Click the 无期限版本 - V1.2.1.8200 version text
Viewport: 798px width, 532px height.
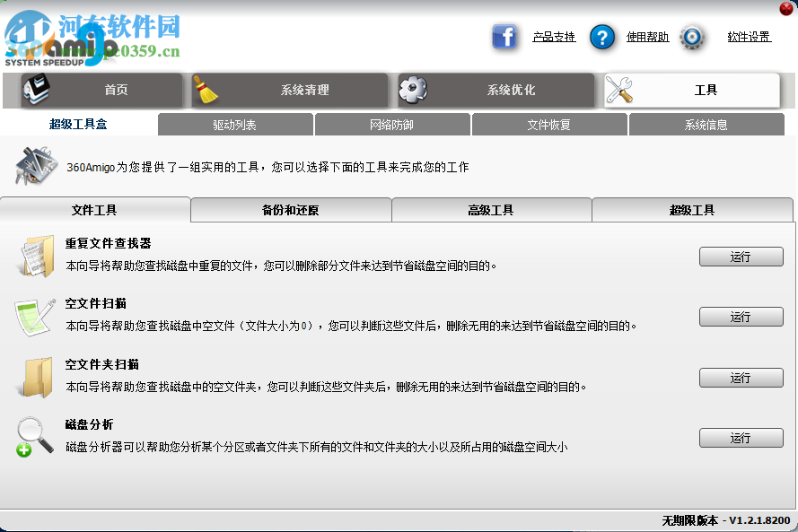coord(726,520)
